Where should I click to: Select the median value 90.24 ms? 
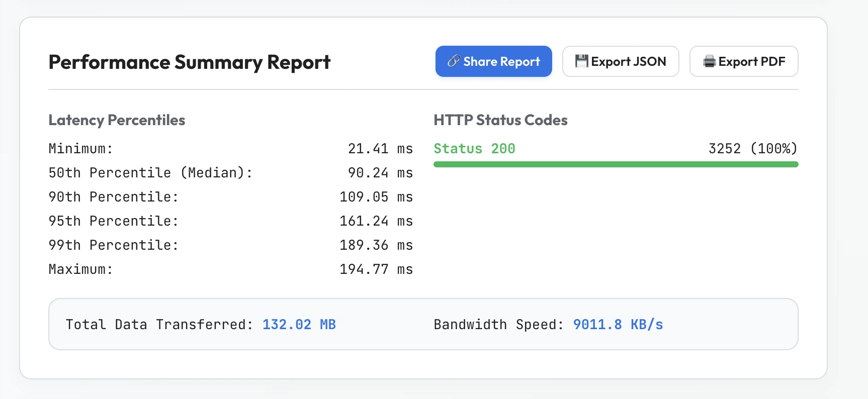tap(380, 173)
